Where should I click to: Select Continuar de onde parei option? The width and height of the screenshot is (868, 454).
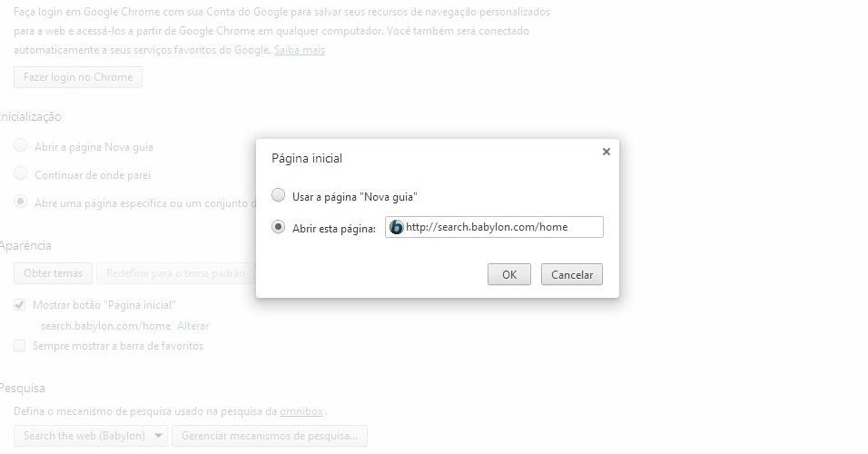(x=21, y=173)
